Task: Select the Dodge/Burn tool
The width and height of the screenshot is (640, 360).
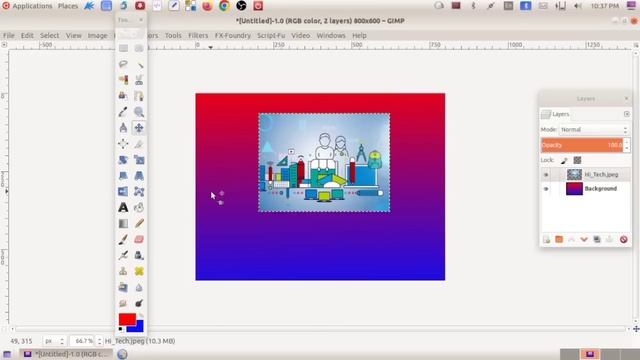Action: pos(139,303)
